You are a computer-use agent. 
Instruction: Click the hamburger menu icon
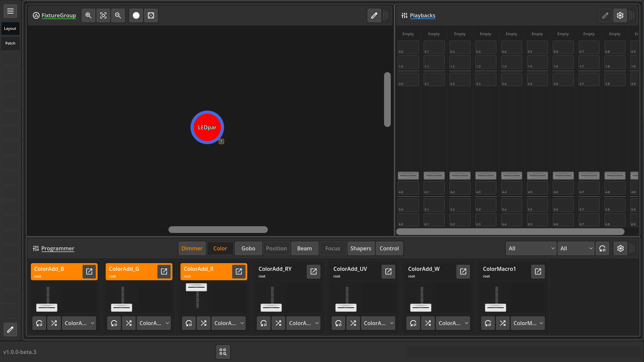tap(10, 11)
